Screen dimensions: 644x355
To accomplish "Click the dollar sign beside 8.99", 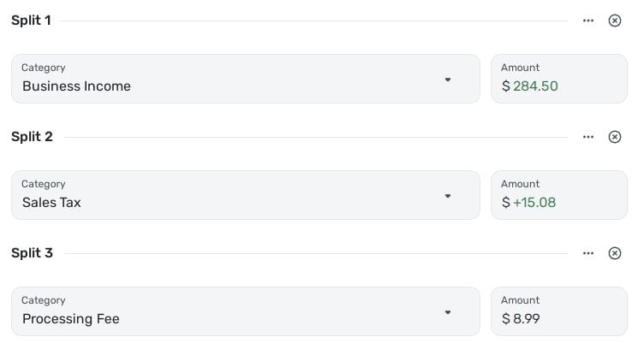I will (x=506, y=319).
